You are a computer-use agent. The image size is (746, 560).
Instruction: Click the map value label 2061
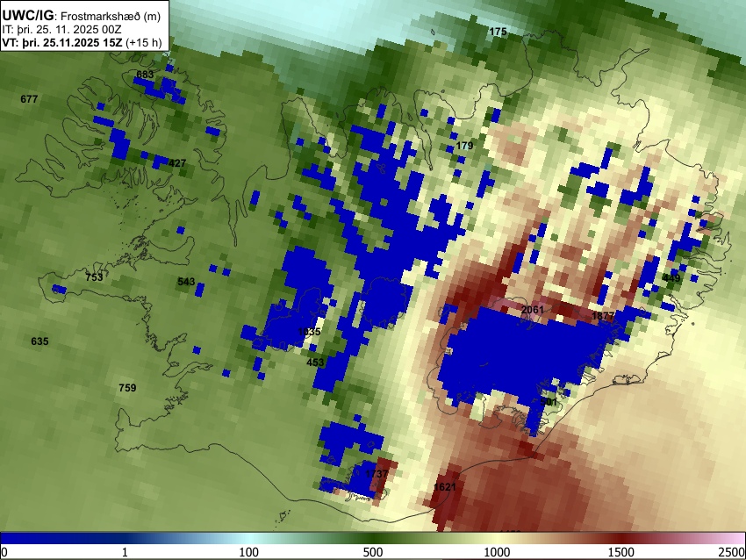click(x=533, y=310)
